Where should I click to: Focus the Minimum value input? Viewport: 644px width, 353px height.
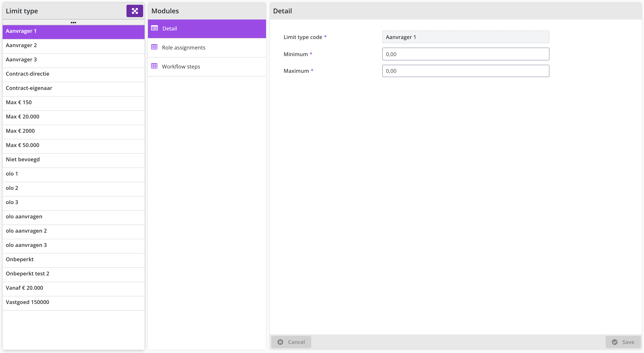[466, 54]
